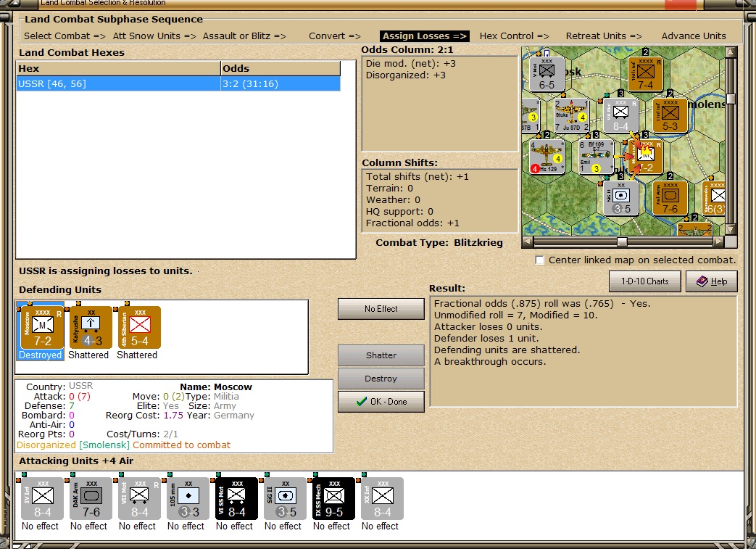Click the Odds column header
This screenshot has width=756, height=549.
[x=281, y=68]
